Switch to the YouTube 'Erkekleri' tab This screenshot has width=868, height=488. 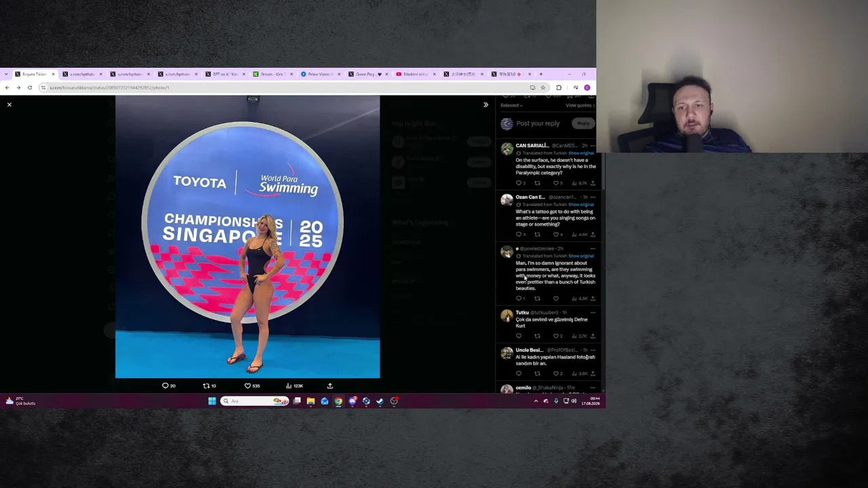point(416,74)
